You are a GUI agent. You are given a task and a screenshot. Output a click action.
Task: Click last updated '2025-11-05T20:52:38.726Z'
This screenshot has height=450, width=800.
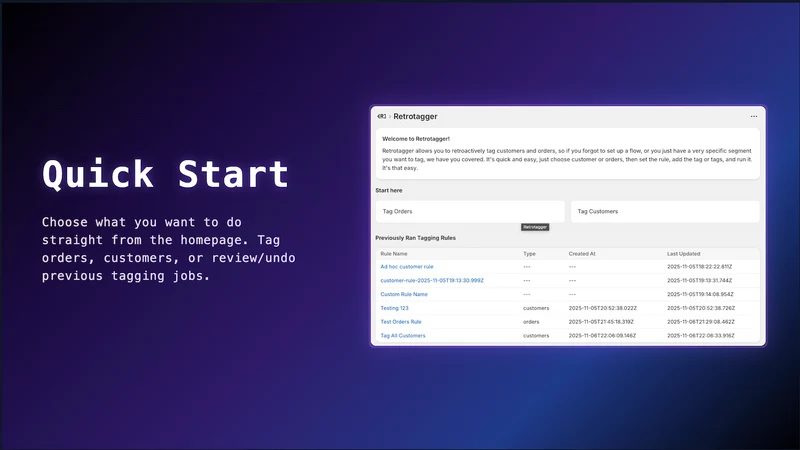tap(701, 308)
